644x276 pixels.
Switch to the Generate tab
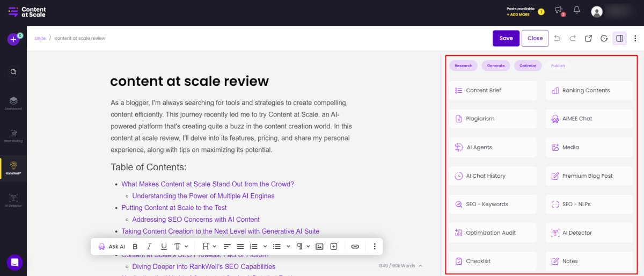[496, 66]
